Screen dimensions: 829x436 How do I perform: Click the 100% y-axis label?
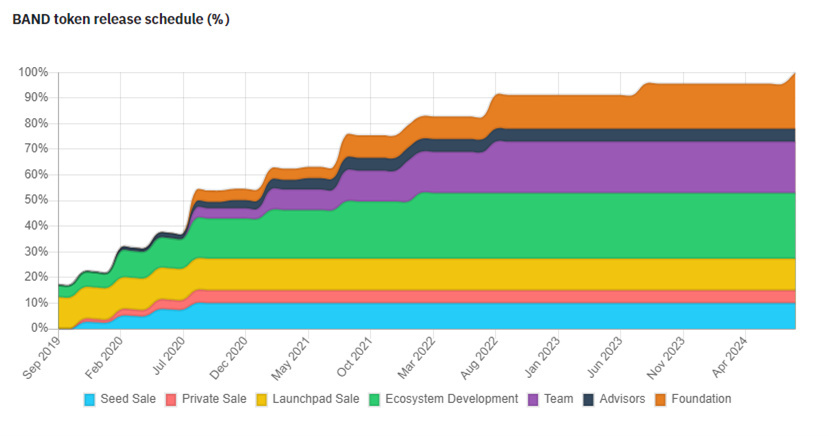[33, 72]
